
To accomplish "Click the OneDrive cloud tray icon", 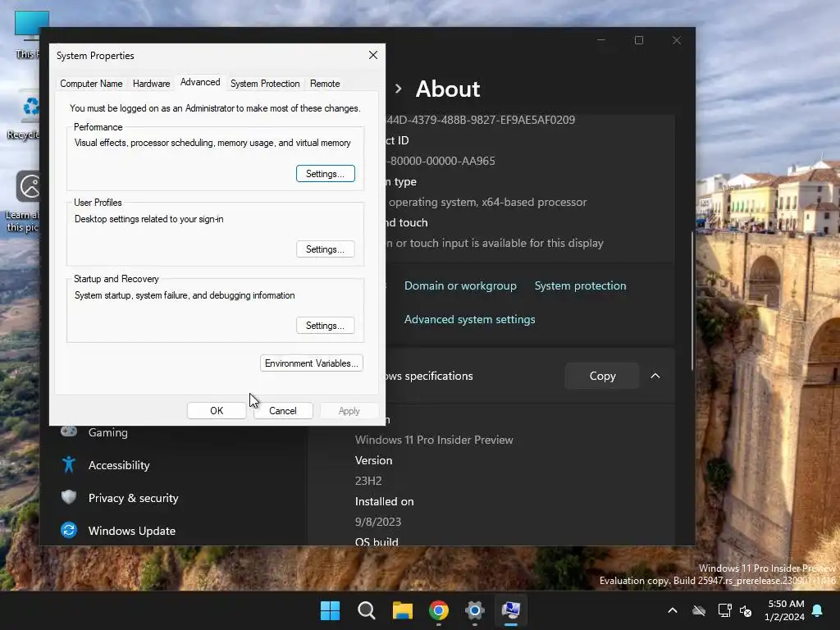I will click(699, 610).
